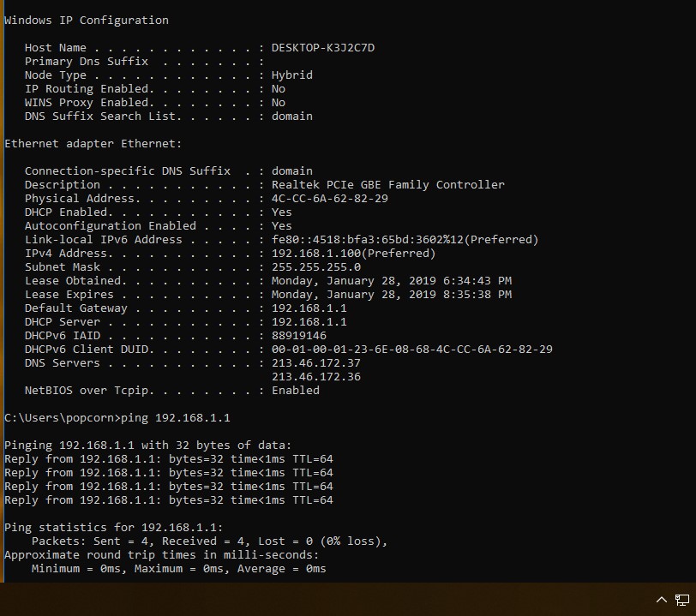The height and width of the screenshot is (616, 696).
Task: Click the DHCPv6 Client DUID value
Action: click(x=411, y=350)
